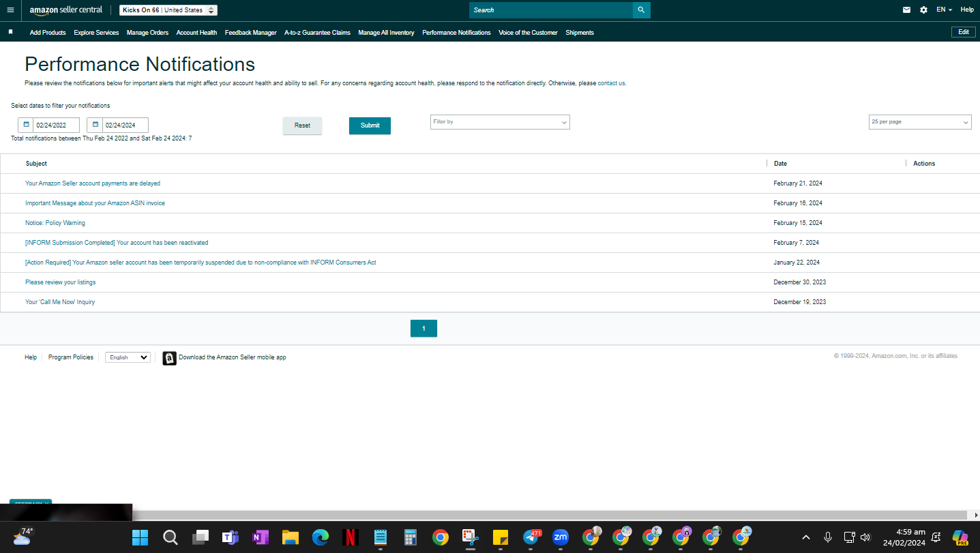Open File Explorer from the taskbar
The width and height of the screenshot is (980, 553).
(291, 537)
